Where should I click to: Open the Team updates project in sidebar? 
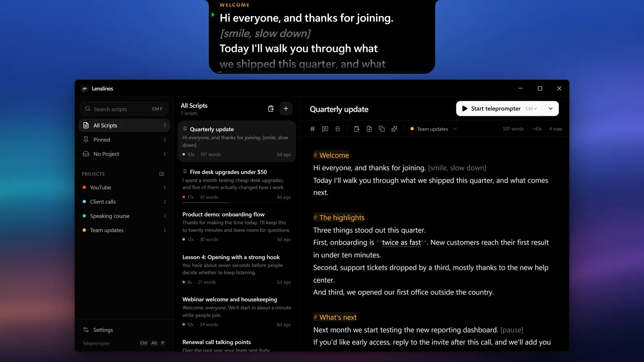coord(124,230)
